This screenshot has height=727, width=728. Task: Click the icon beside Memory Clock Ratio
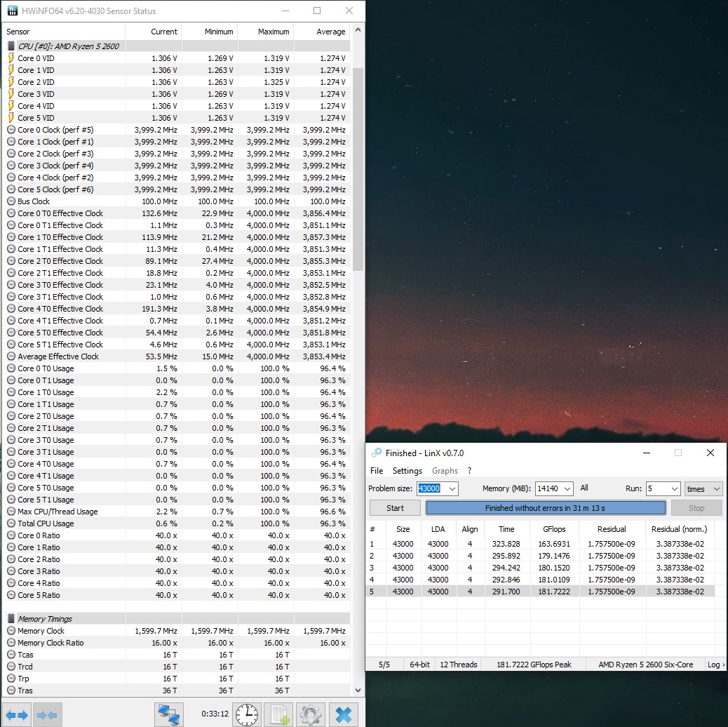click(11, 643)
